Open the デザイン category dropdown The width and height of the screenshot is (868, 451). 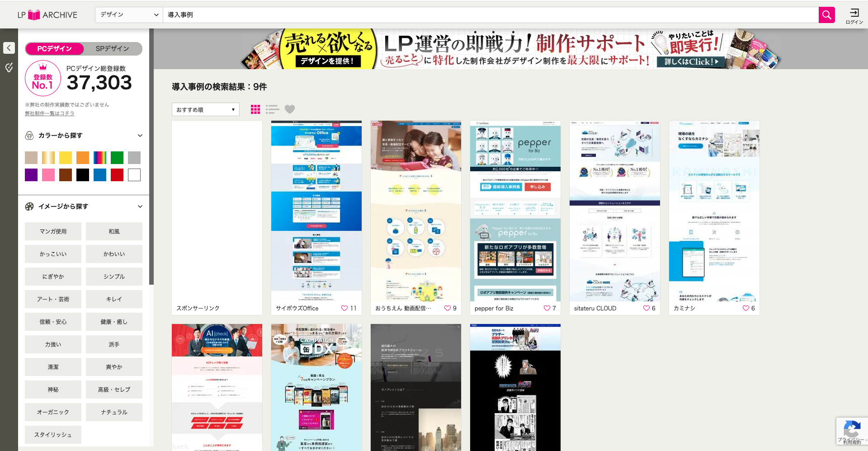coord(129,15)
